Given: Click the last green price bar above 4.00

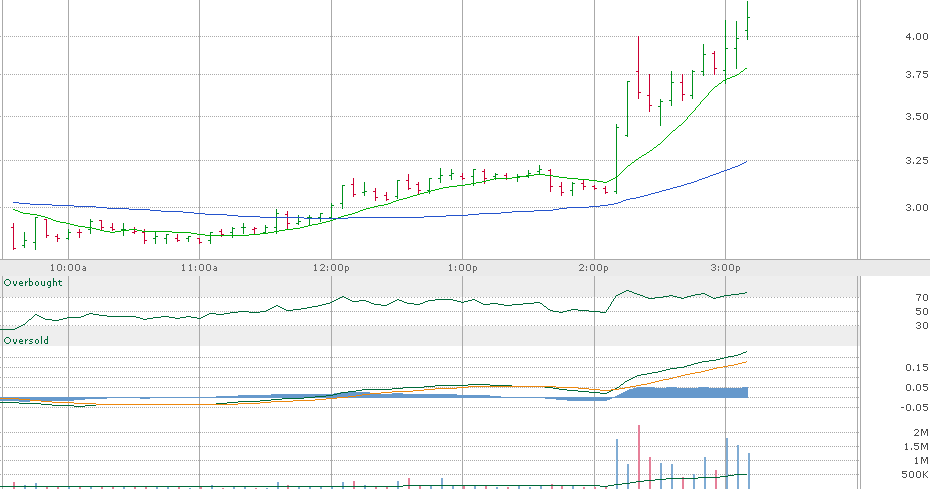Looking at the screenshot, I should click(x=747, y=21).
